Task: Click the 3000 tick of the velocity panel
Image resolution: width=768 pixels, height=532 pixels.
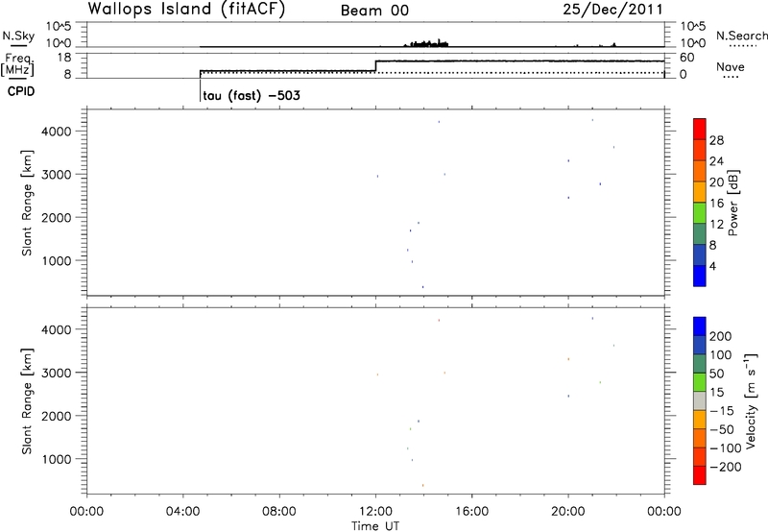Action: point(58,373)
